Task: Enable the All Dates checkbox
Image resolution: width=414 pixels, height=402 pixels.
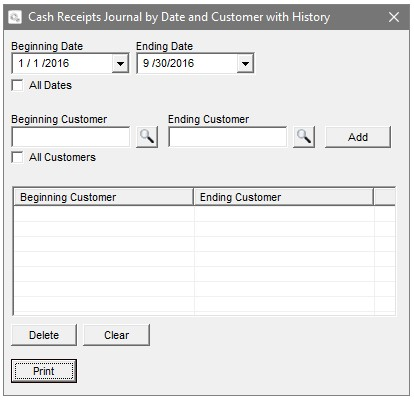Action: pyautogui.click(x=17, y=85)
